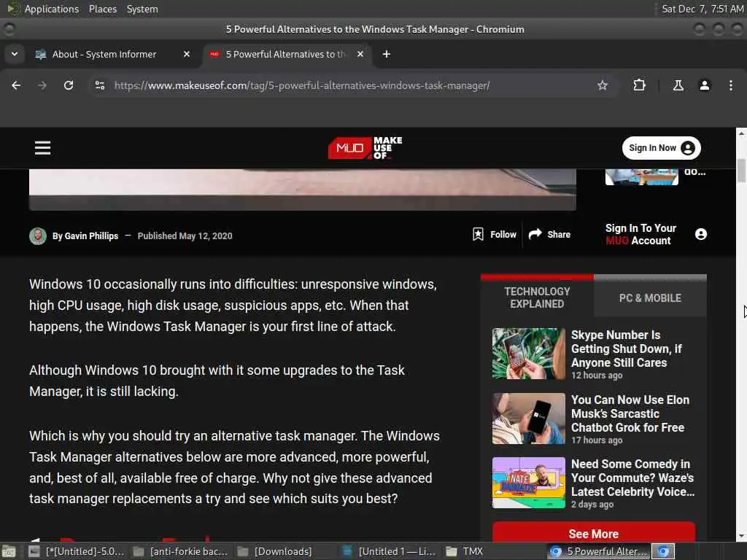Click the page vertical scrollbar thumb
The image size is (747, 560).
pyautogui.click(x=741, y=171)
